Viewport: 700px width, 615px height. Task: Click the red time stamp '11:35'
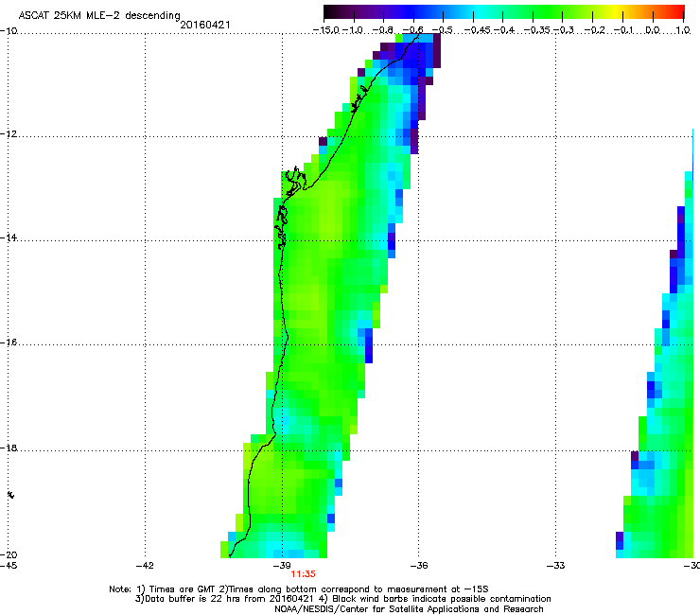303,574
